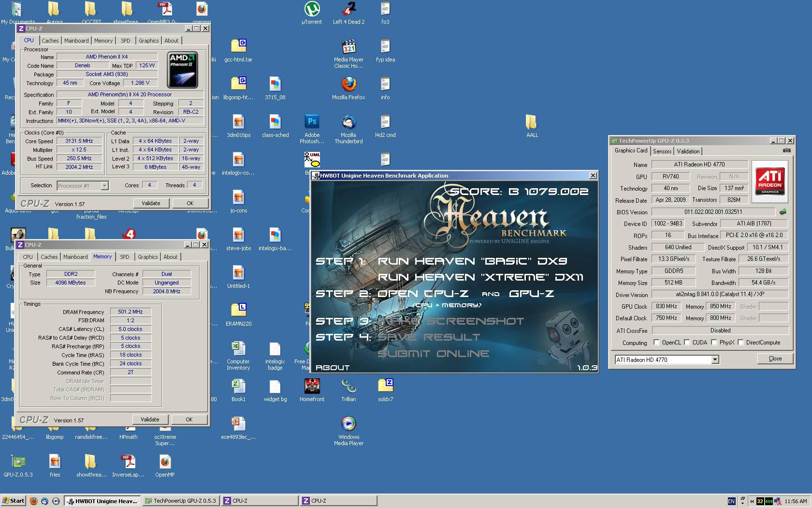Viewport: 812px width, 508px height.
Task: Click Run Heaven "Basic" DX9
Action: (x=472, y=261)
